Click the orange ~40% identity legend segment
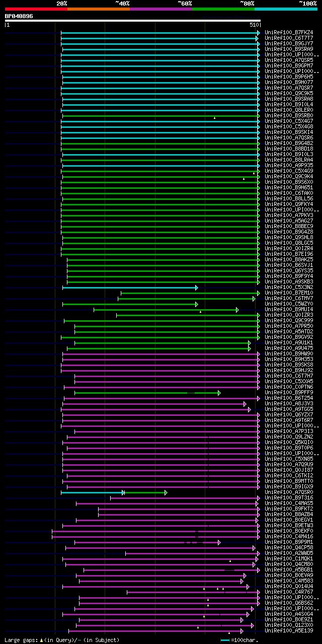 99,9
